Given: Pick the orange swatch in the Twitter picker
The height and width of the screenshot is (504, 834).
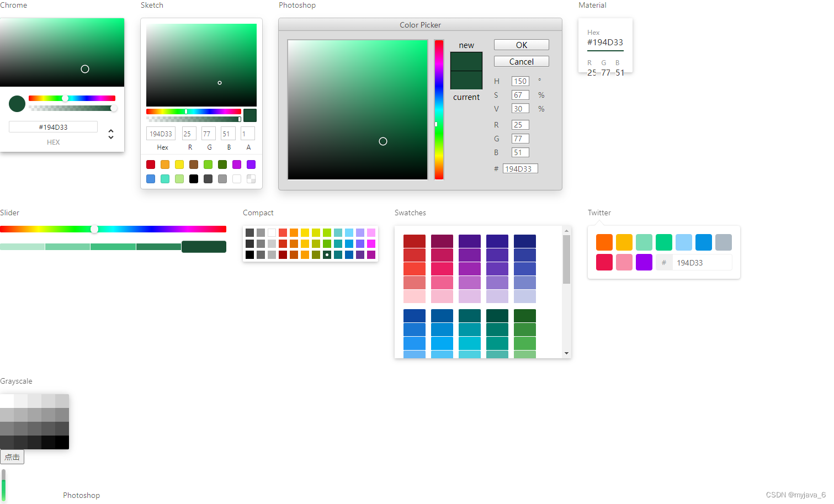Looking at the screenshot, I should click(604, 242).
